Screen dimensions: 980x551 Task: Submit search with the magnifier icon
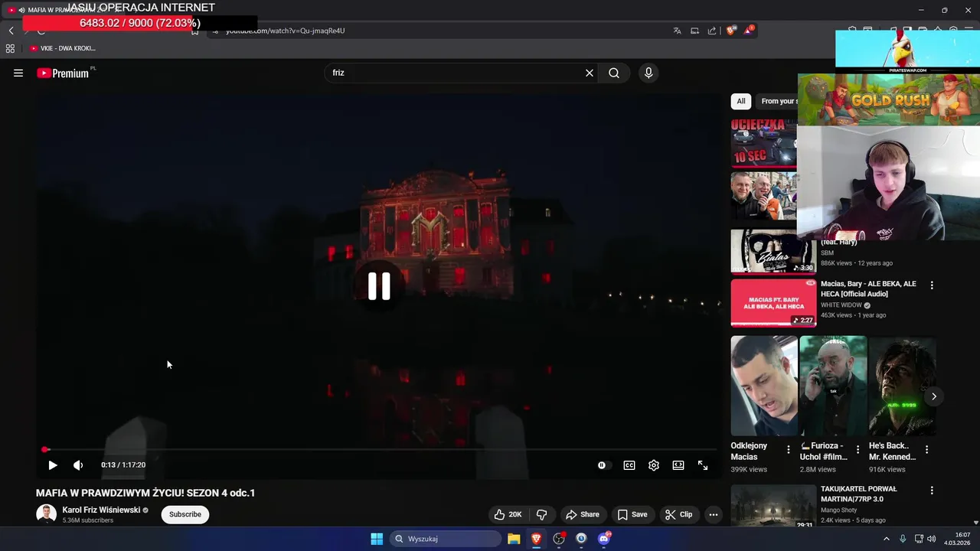click(x=614, y=73)
